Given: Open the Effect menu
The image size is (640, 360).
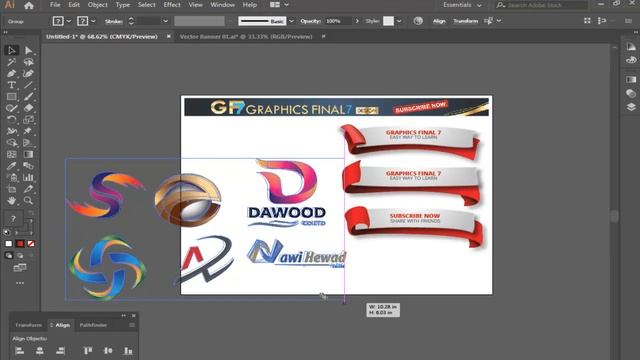Looking at the screenshot, I should click(172, 5).
